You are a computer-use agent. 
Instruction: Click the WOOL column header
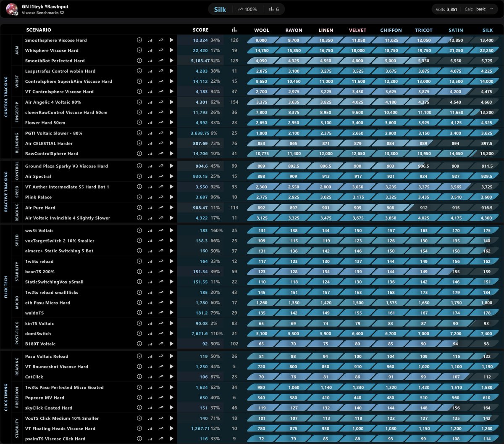(x=262, y=30)
